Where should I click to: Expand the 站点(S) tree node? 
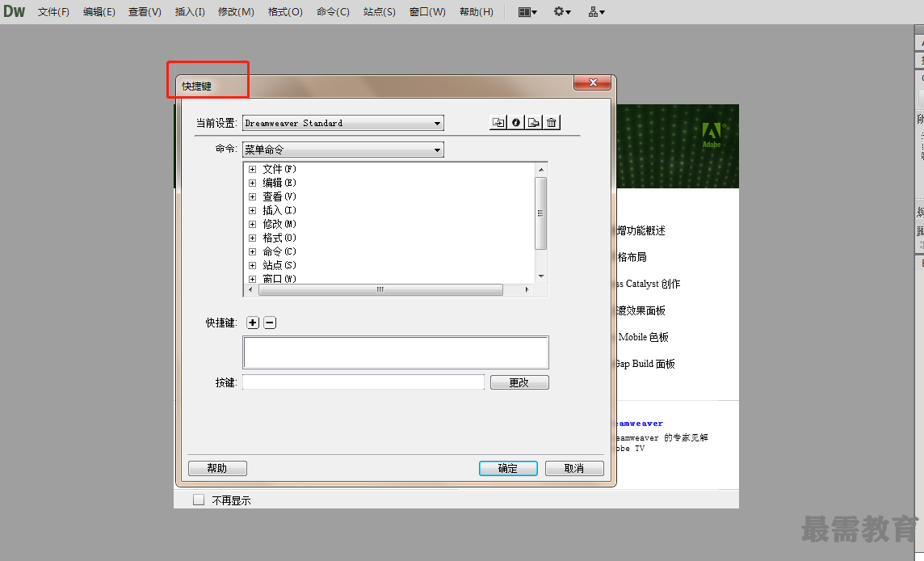click(252, 265)
